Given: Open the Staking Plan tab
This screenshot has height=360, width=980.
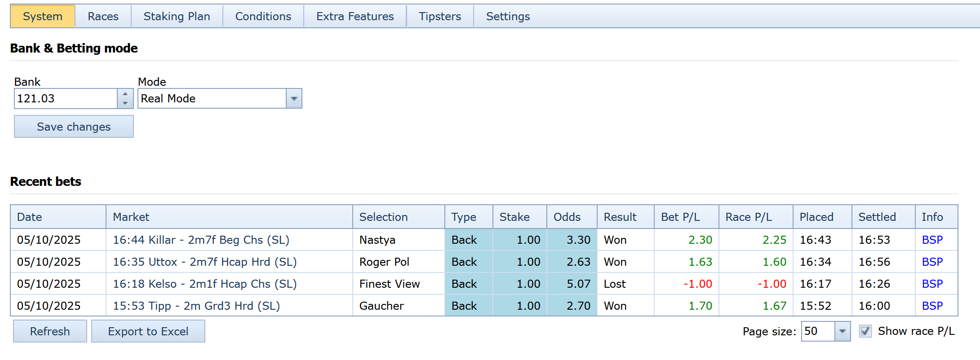Looking at the screenshot, I should coord(177,17).
